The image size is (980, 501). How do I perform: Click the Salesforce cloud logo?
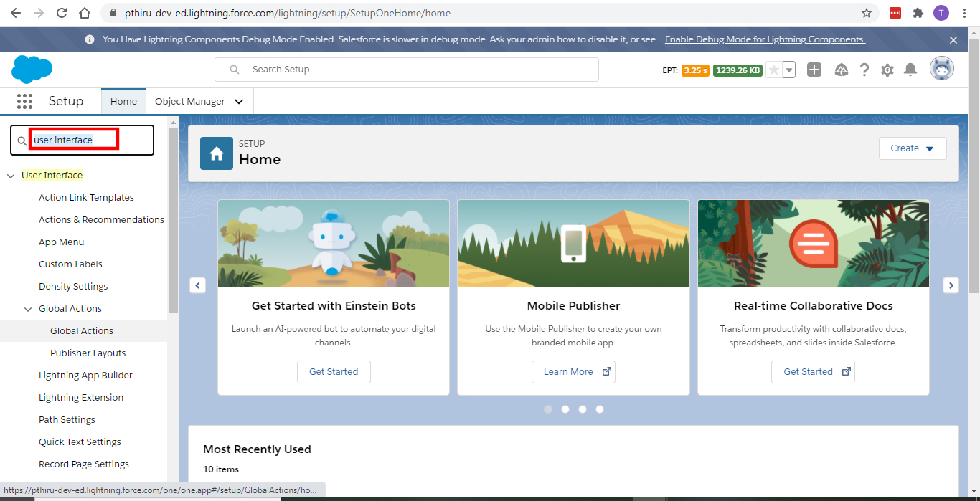click(31, 69)
